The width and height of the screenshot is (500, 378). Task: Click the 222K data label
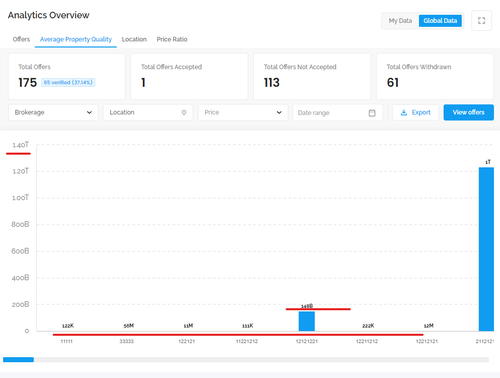tap(368, 326)
